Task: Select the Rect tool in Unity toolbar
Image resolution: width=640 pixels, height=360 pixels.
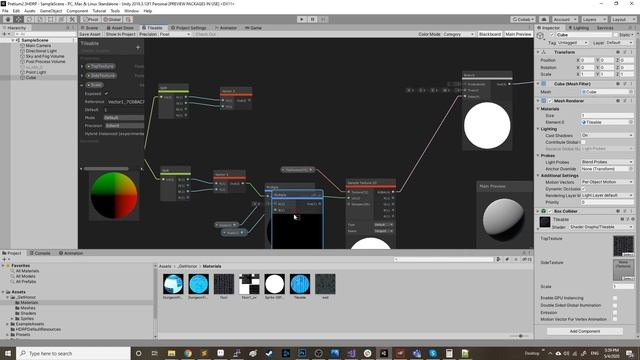Action: [x=50, y=19]
